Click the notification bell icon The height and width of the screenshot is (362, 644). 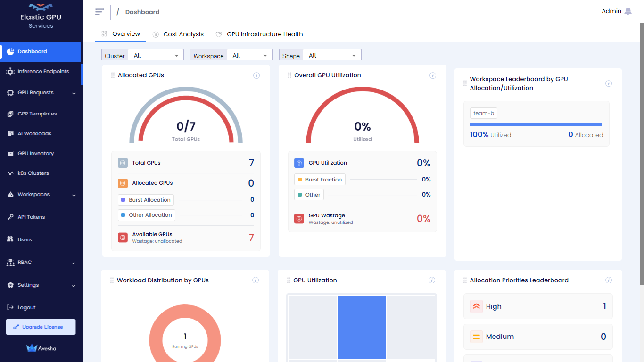pos(628,11)
